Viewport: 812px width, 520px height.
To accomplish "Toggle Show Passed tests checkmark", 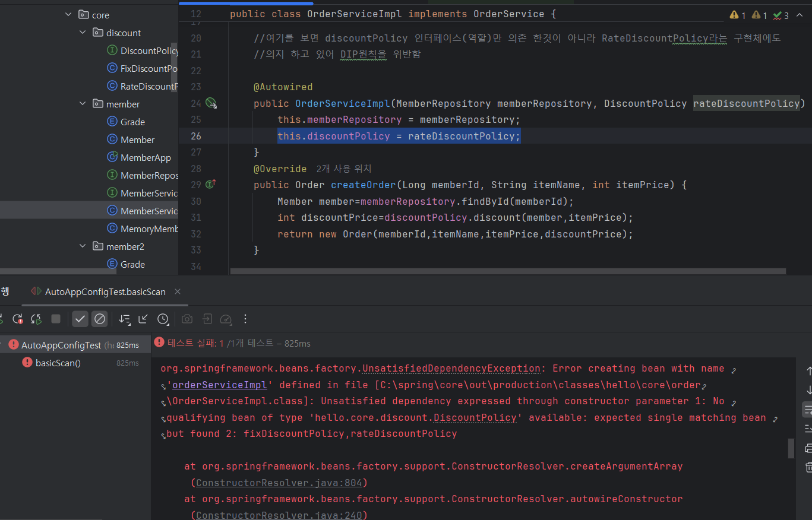I will [80, 319].
